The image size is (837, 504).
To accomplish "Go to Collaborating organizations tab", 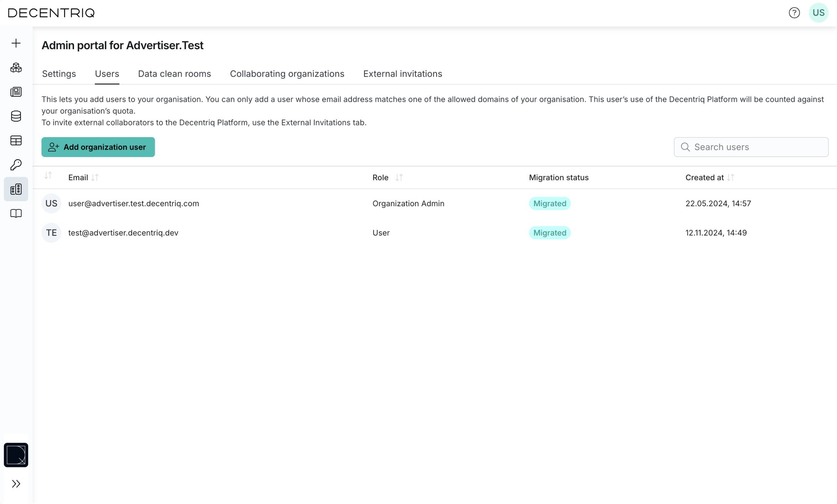I will point(287,74).
